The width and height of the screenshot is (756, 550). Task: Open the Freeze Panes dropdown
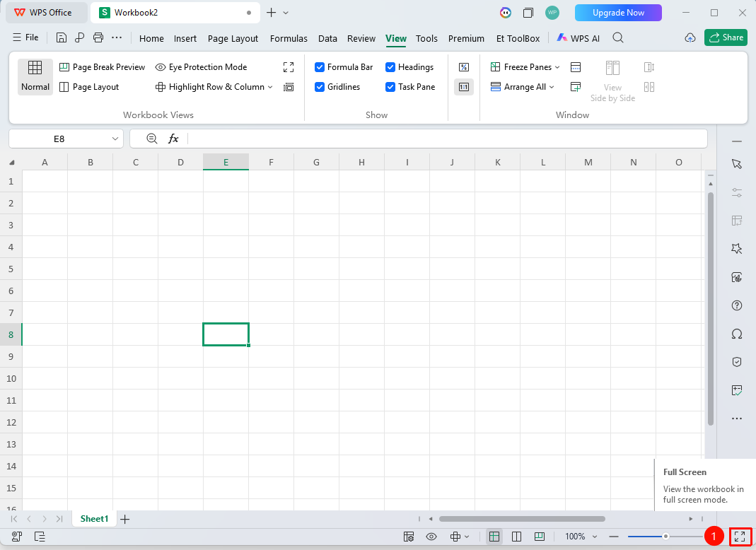[x=557, y=67]
